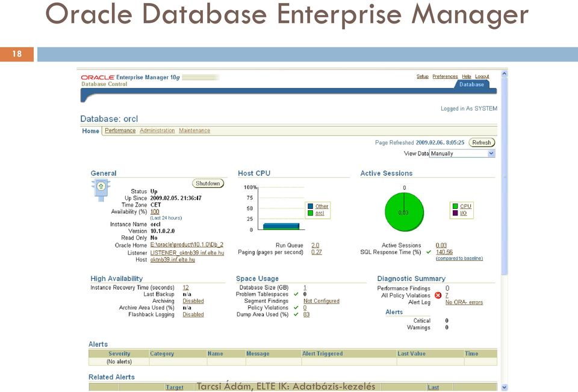This screenshot has width=578, height=392.
Task: Select the Home tab
Action: [91, 131]
